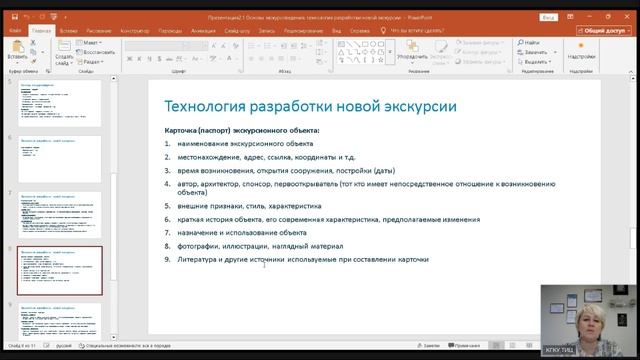
Task: Select the rectangle shape in shapes gallery
Action: point(365,44)
